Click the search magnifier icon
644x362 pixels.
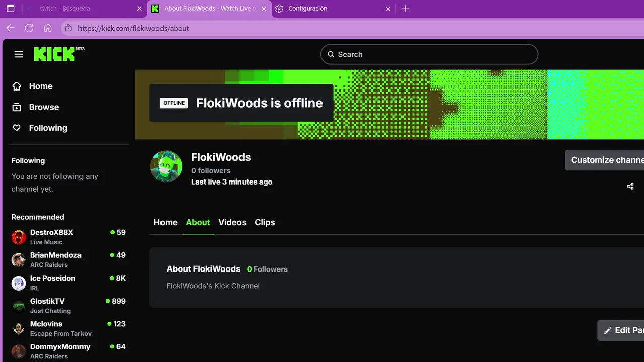[331, 54]
